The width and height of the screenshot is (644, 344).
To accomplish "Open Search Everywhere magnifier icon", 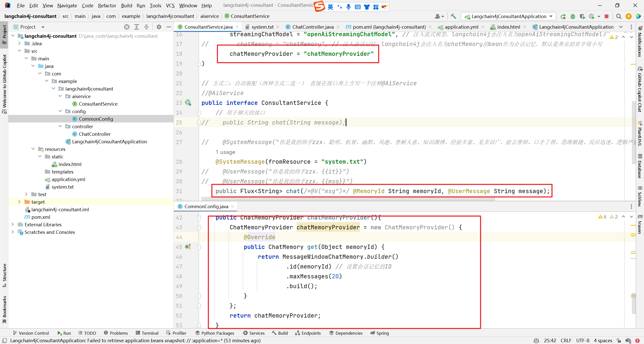I will [x=619, y=16].
